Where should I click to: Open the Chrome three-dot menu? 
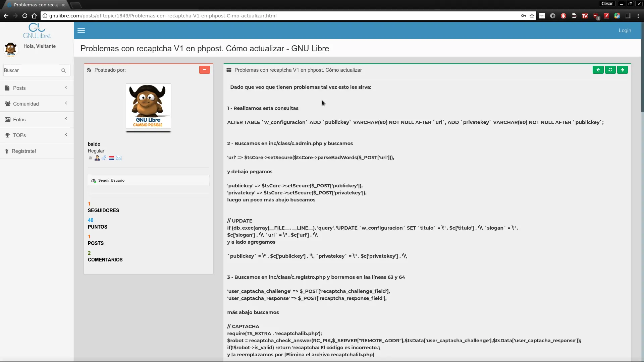tap(638, 16)
